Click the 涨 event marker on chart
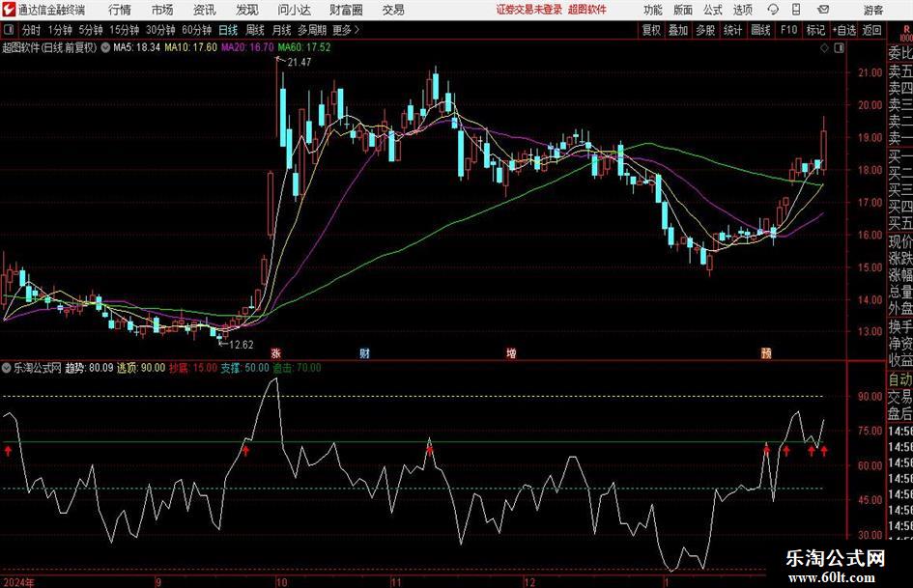The height and width of the screenshot is (588, 913). (x=276, y=353)
